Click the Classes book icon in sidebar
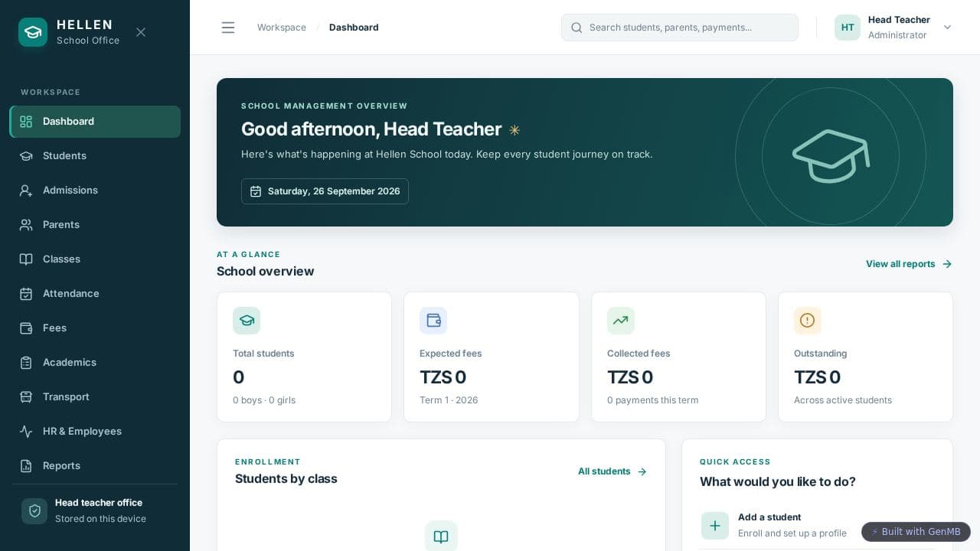This screenshot has width=980, height=551. pyautogui.click(x=26, y=259)
